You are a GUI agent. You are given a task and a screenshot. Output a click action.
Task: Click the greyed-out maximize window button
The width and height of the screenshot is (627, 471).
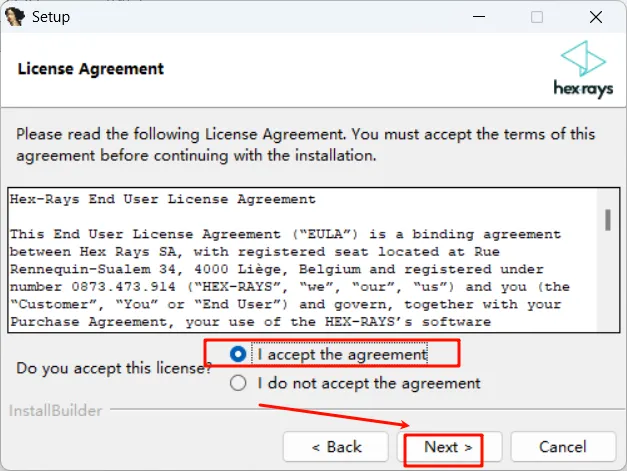coord(537,17)
